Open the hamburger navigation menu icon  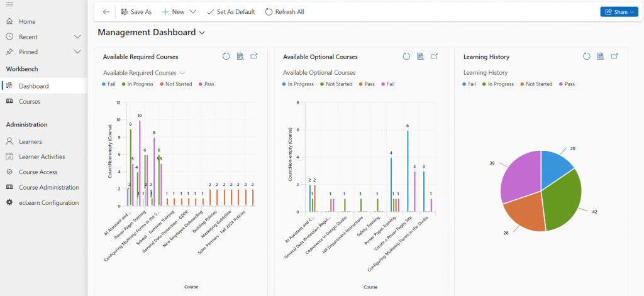(10, 4)
